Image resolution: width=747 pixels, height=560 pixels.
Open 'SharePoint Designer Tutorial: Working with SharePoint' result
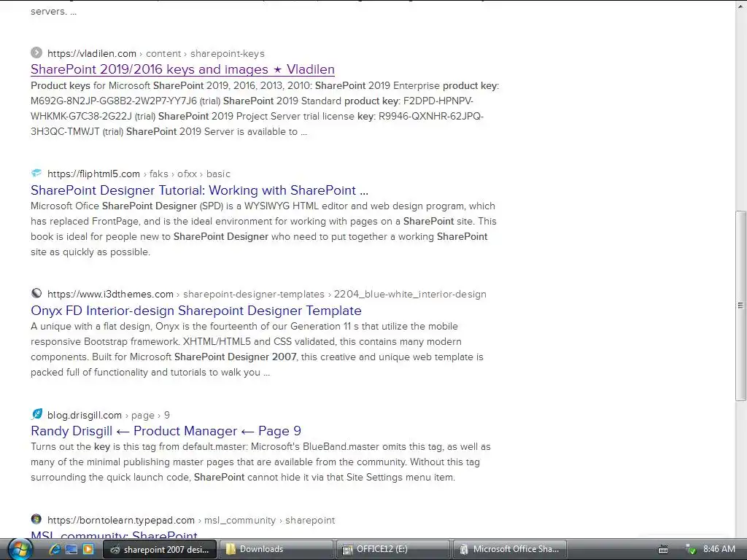coord(199,190)
